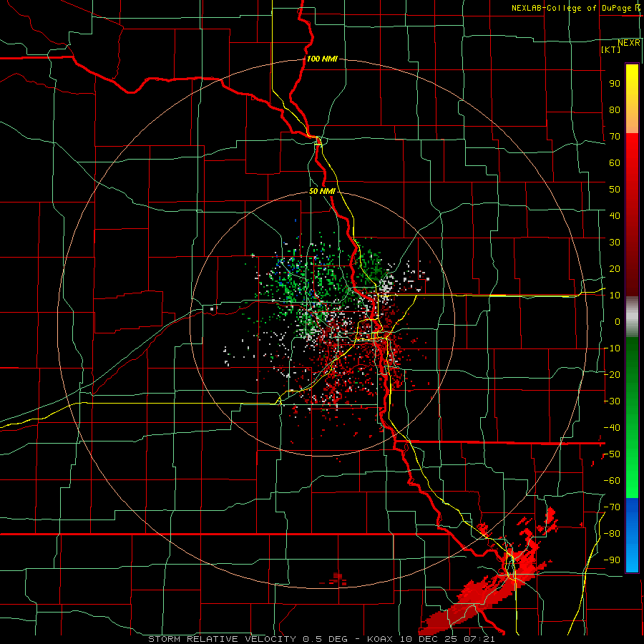Click the "NEXR" label above the scale
This screenshot has height=644, width=644.
click(629, 43)
